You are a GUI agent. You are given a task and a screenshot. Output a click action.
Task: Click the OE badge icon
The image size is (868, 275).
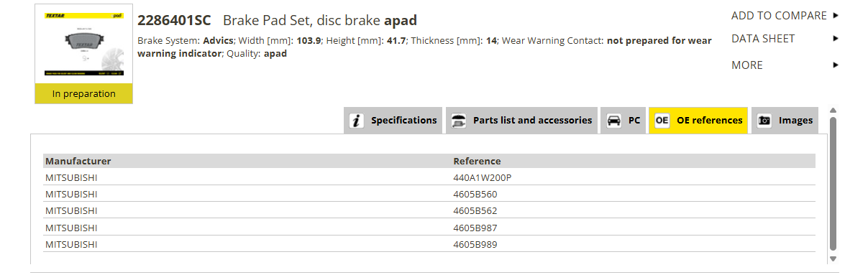[662, 121]
